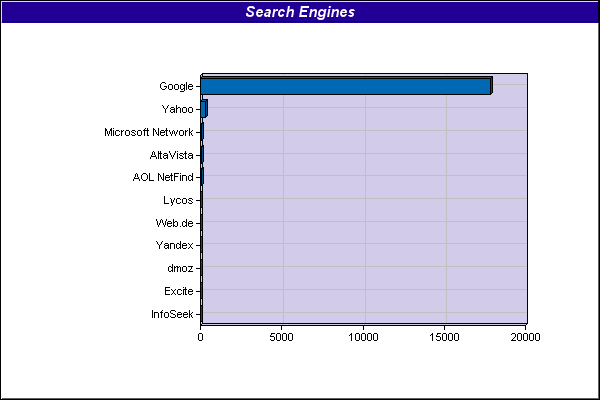Click the Web.de label

pyautogui.click(x=174, y=223)
